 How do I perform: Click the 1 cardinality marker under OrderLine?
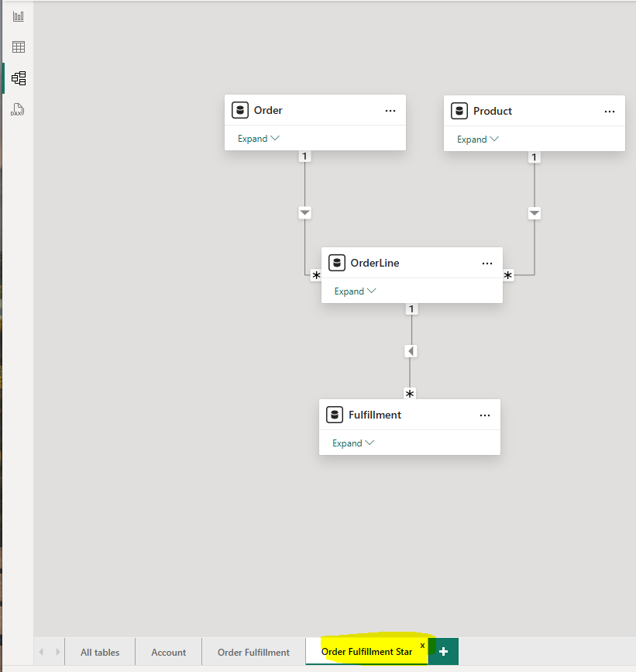coord(411,309)
